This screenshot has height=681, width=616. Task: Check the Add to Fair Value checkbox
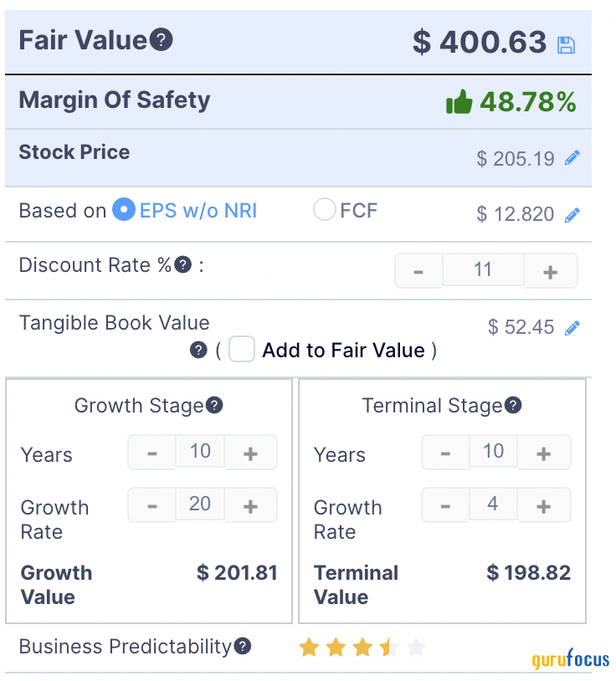pyautogui.click(x=242, y=349)
